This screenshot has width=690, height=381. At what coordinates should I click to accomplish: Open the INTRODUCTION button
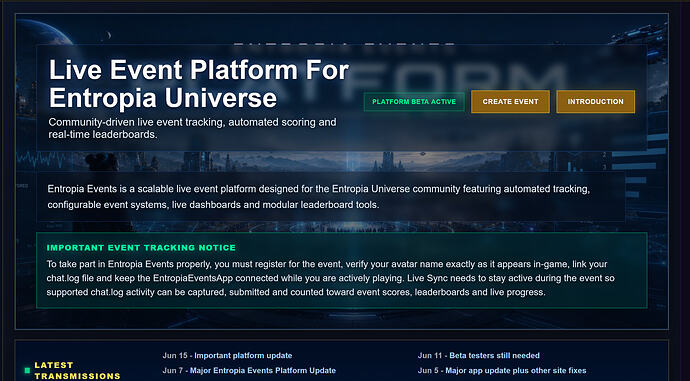(595, 102)
